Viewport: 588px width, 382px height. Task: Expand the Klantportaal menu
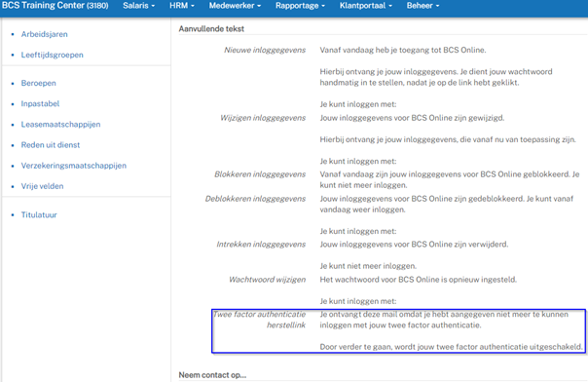366,6
